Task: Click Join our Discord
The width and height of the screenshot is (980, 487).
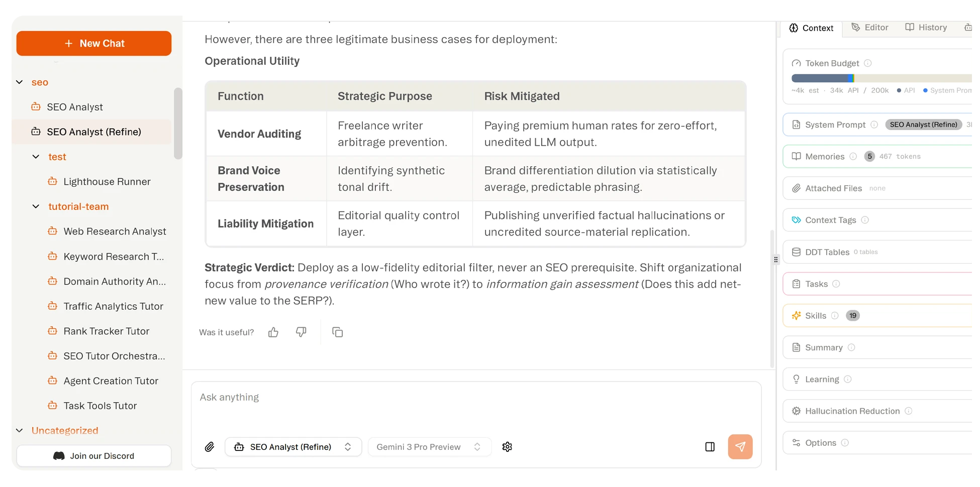Action: (93, 456)
